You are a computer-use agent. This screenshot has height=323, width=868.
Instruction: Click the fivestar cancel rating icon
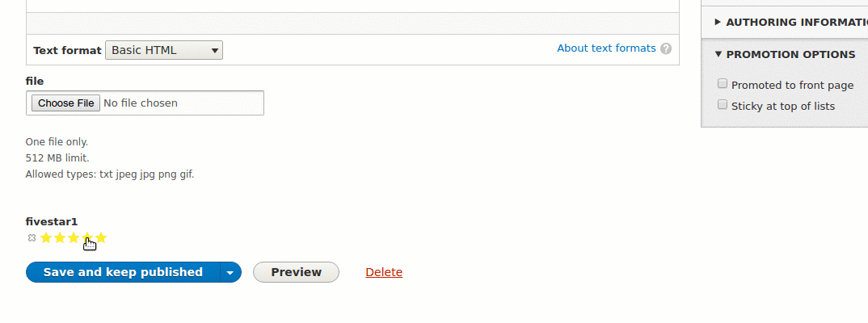pyautogui.click(x=32, y=238)
